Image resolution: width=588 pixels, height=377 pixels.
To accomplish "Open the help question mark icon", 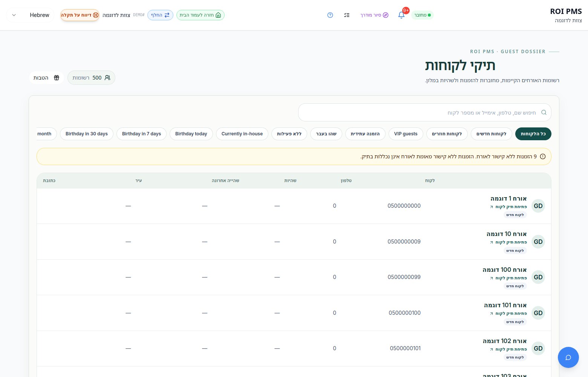I will pyautogui.click(x=330, y=15).
